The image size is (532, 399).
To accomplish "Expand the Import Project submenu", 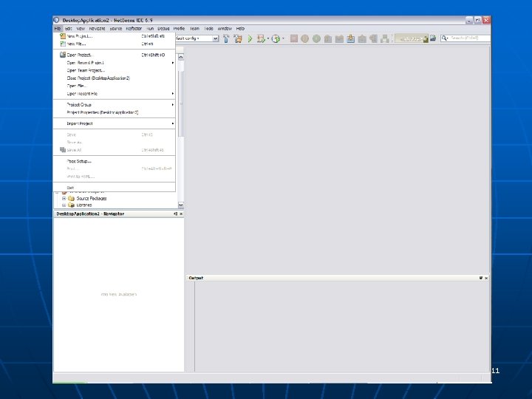I will tap(114, 123).
